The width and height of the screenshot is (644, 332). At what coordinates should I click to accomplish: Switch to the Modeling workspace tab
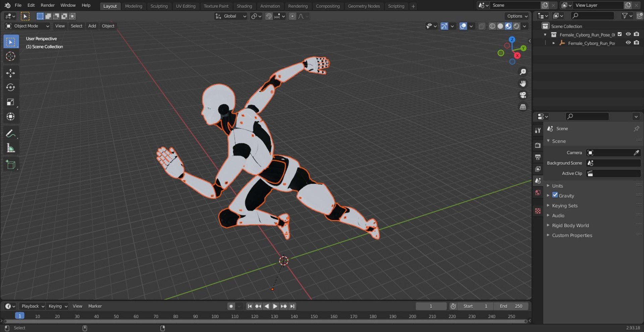click(x=133, y=6)
